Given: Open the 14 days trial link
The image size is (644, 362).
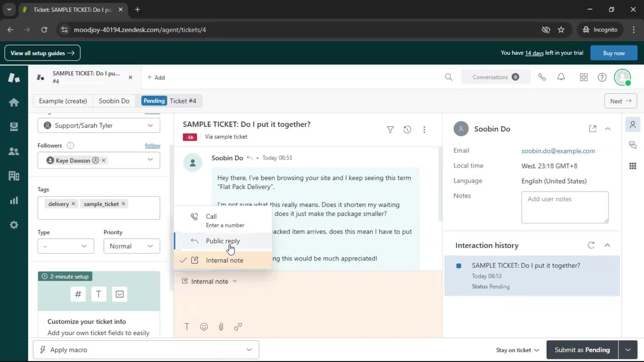Looking at the screenshot, I should coord(534,53).
